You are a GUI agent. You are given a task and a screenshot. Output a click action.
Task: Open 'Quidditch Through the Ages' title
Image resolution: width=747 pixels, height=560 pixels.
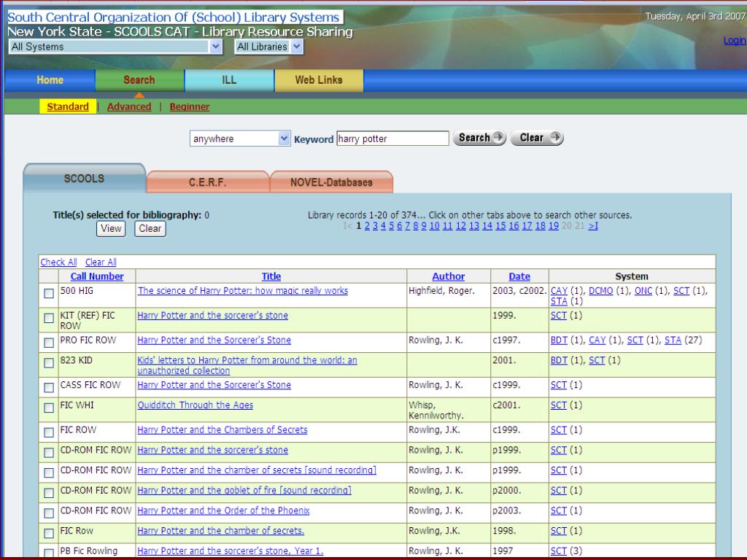point(196,405)
